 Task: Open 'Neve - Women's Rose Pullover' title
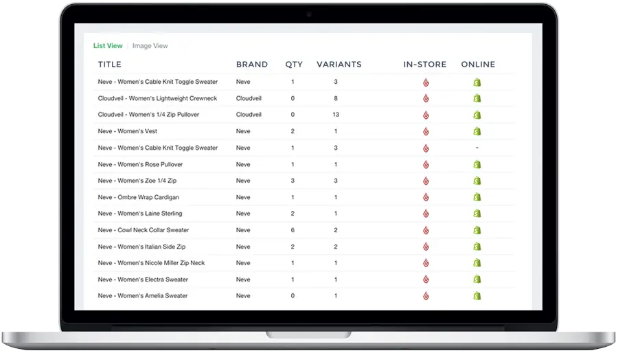pos(140,164)
